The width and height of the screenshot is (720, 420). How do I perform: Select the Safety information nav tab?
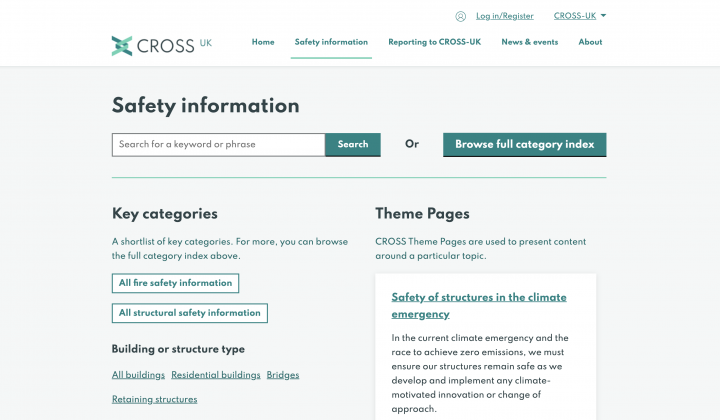point(331,42)
